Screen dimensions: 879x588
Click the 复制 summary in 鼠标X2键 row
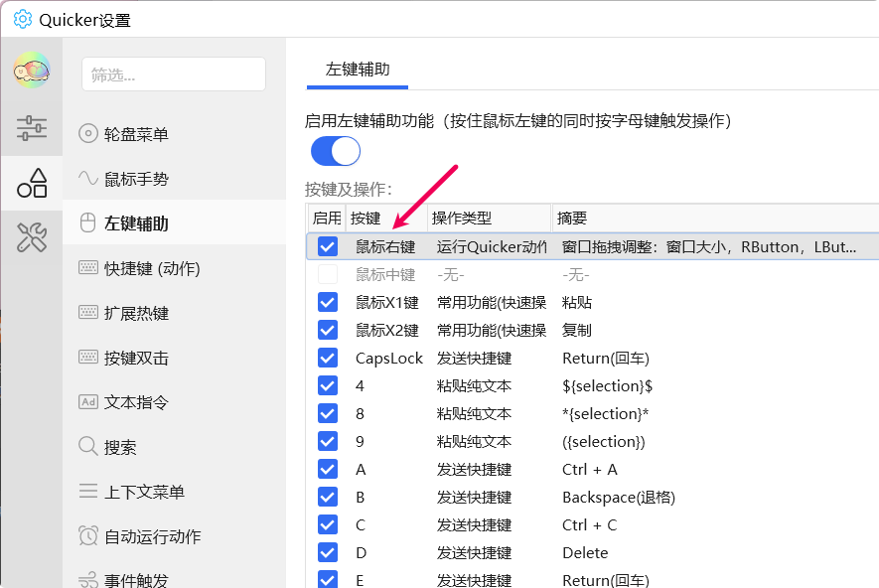click(x=577, y=330)
